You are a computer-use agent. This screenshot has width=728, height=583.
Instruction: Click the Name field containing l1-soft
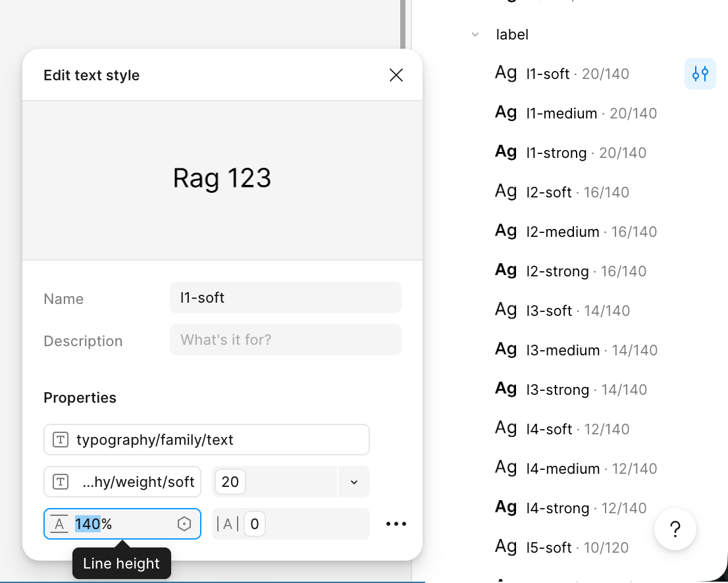tap(285, 297)
